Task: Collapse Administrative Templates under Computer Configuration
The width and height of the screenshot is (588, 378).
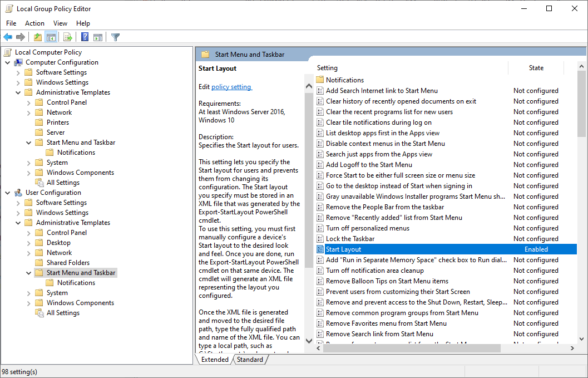Action: tap(18, 92)
